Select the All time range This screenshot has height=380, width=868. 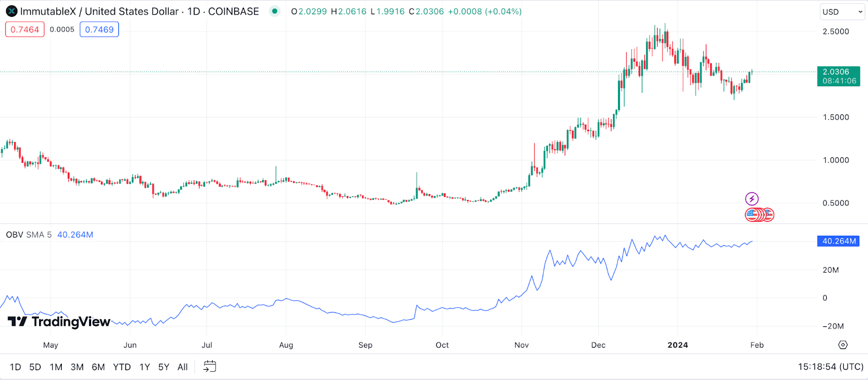click(x=183, y=367)
